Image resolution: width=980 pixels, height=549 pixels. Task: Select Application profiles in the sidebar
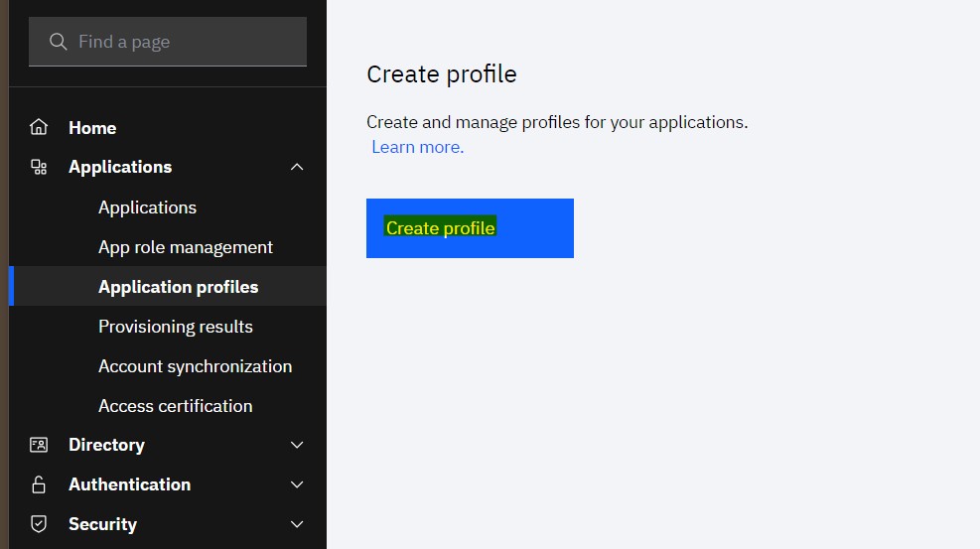168,287
